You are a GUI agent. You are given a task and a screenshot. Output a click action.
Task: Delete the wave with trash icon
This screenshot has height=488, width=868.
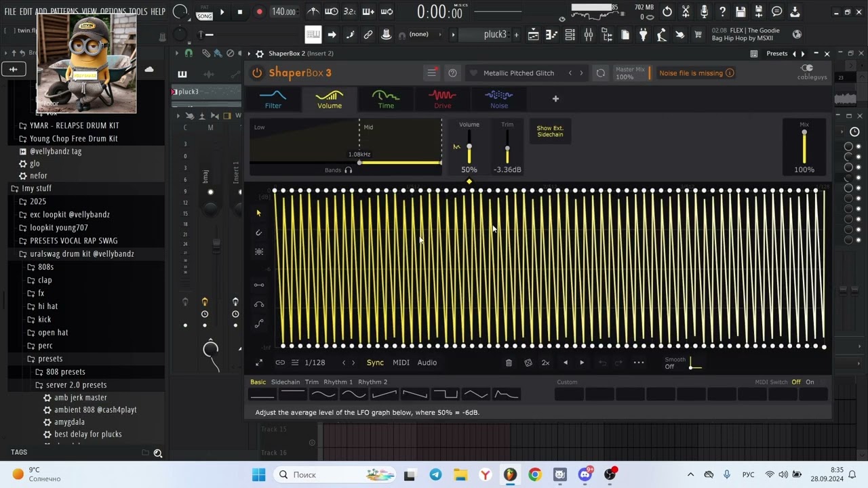[509, 363]
